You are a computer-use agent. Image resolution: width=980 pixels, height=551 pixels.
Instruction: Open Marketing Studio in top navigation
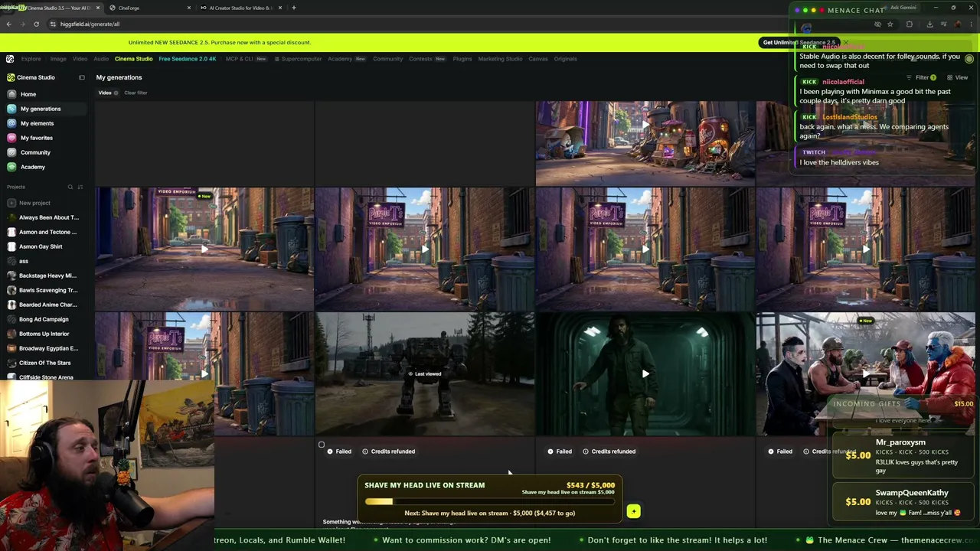pyautogui.click(x=500, y=59)
